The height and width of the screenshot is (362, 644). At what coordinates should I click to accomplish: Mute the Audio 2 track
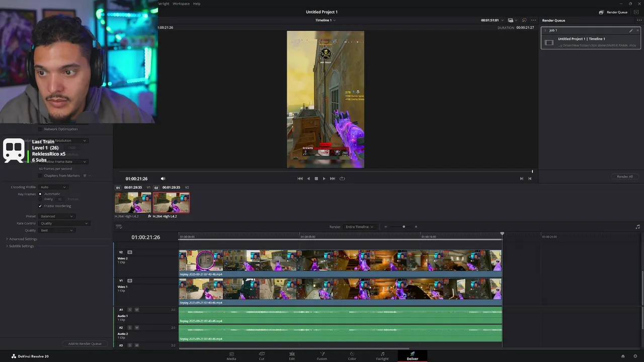(136, 327)
